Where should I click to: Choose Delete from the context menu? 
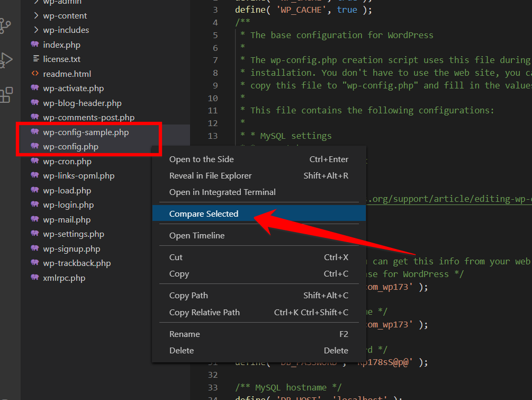259,350
